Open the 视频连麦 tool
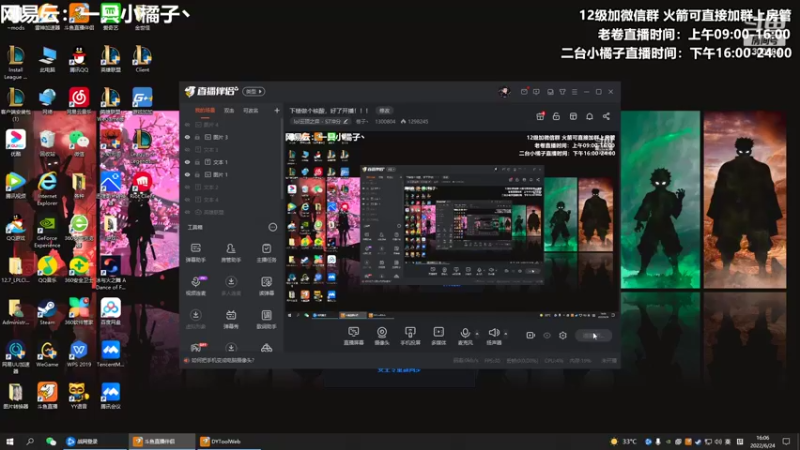Viewport: 800px width, 450px height. (x=195, y=286)
